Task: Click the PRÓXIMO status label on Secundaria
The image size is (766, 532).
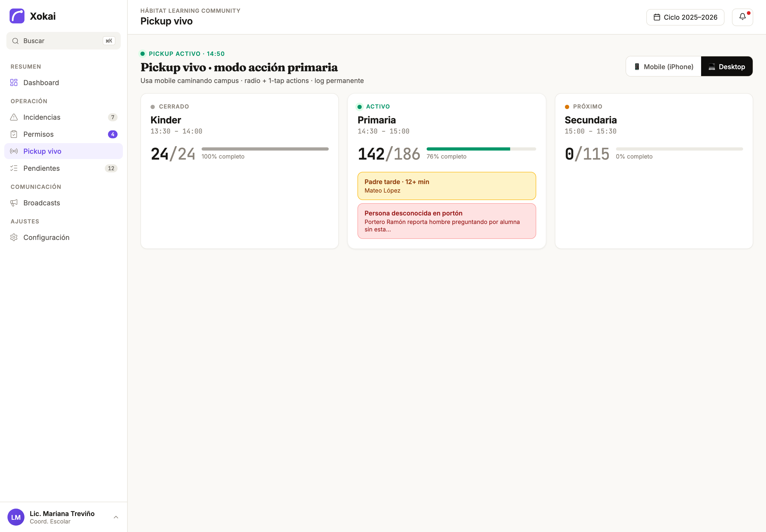Action: [x=588, y=107]
